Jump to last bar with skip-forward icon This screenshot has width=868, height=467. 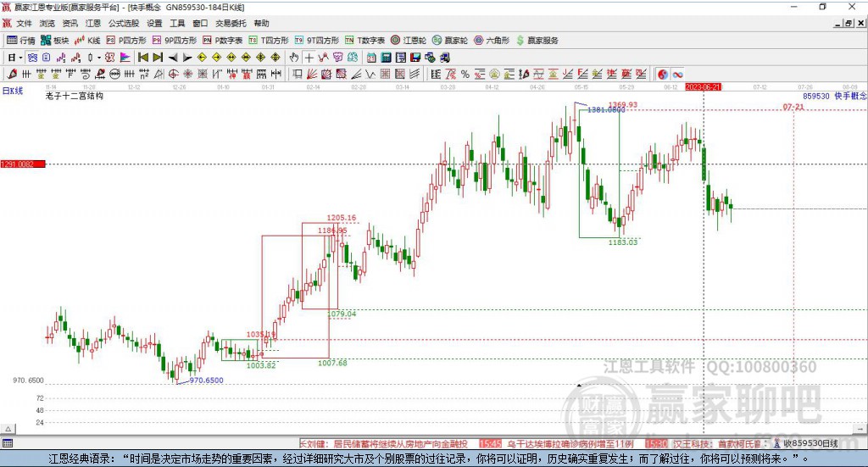[x=158, y=57]
